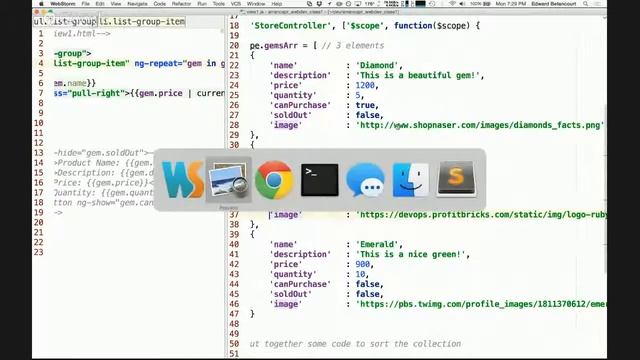Click line number 23 in left gutter
Screen dimensions: 640x360
pyautogui.click(x=38, y=252)
